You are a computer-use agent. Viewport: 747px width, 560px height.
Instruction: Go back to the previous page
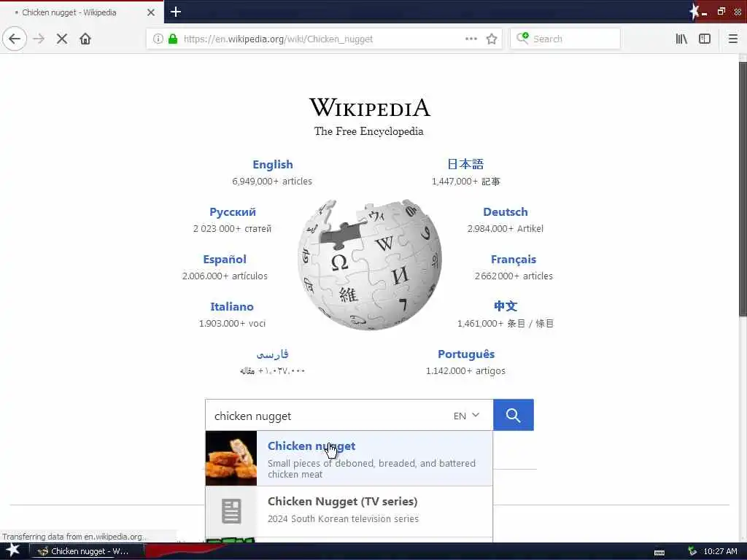coord(15,39)
